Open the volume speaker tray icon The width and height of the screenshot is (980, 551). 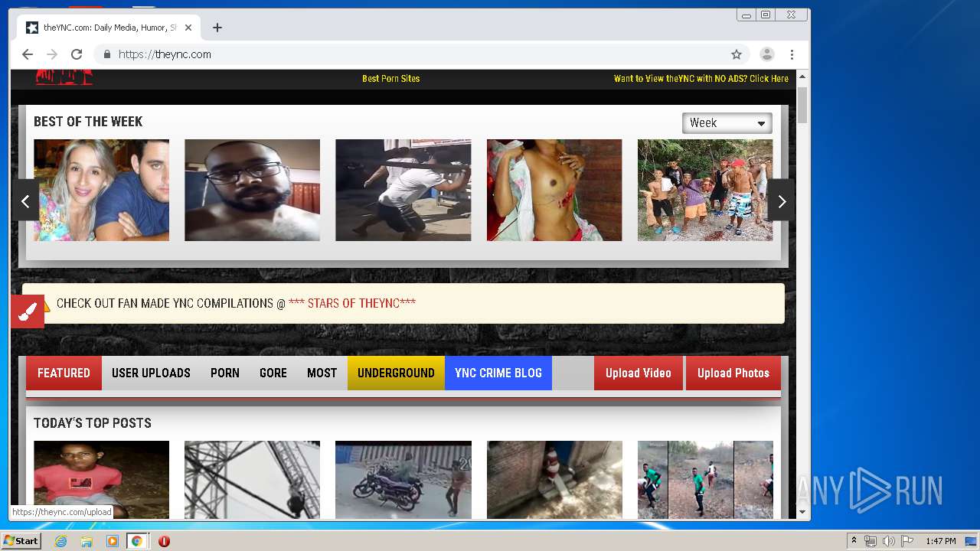pos(889,541)
